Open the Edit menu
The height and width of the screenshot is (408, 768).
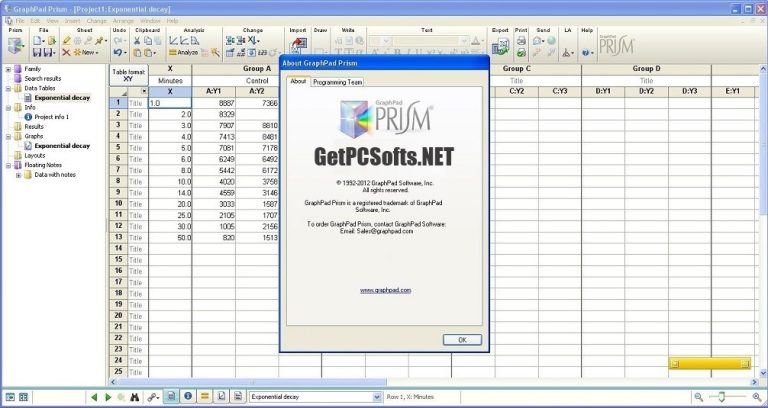click(35, 21)
